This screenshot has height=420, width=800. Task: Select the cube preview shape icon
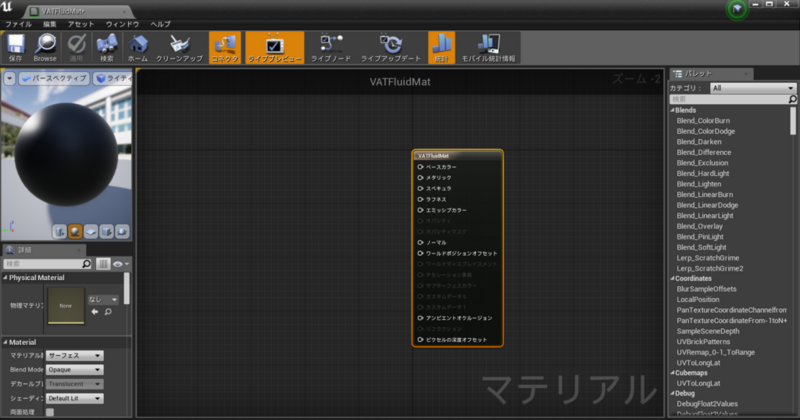pyautogui.click(x=106, y=232)
